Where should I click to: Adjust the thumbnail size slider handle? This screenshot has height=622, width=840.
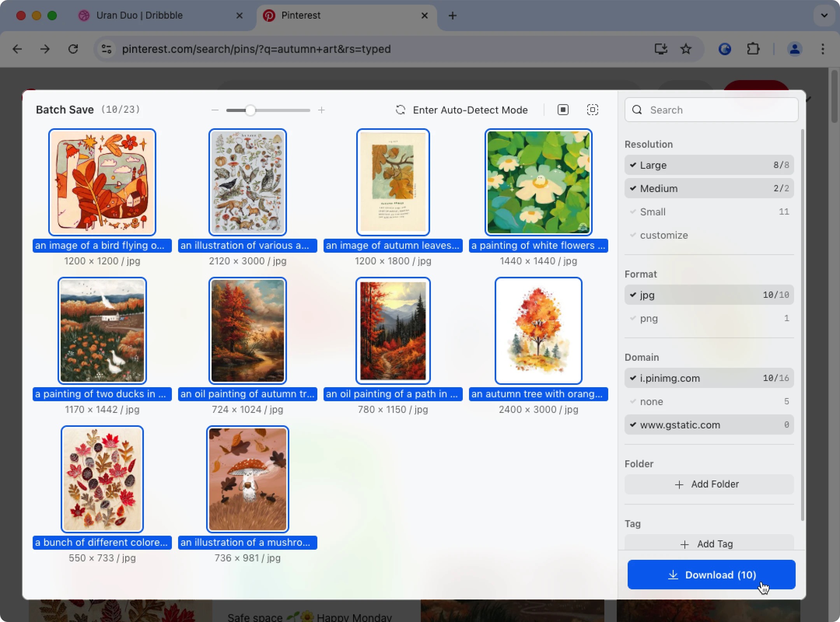[250, 110]
